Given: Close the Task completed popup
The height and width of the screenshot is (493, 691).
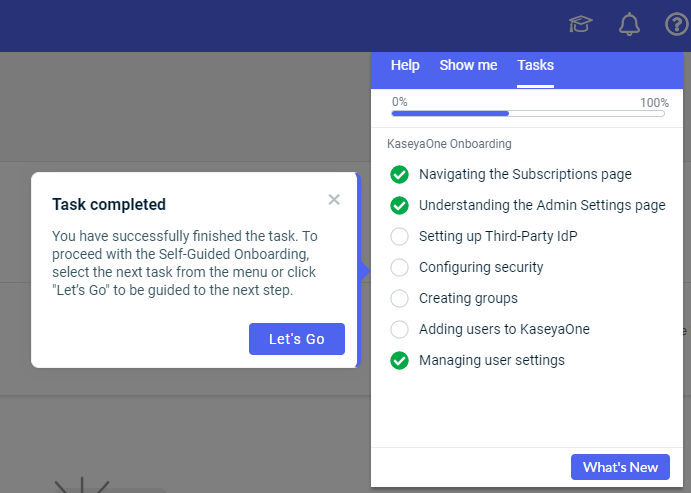Looking at the screenshot, I should pos(334,200).
